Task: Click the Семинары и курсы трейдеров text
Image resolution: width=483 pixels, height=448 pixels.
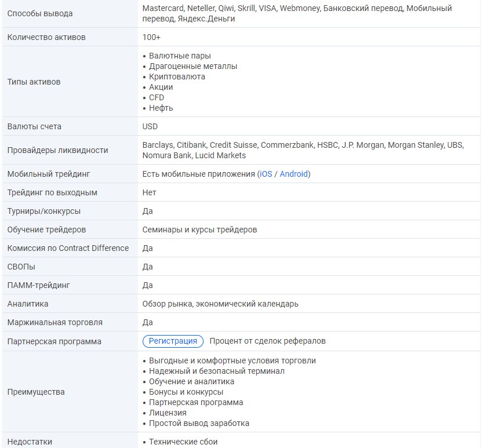Action: point(199,230)
